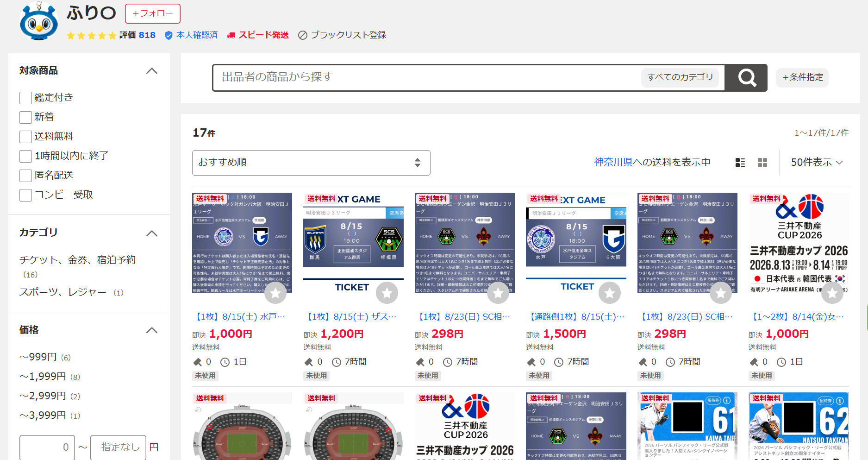Select the ～1,999円 price range
The image size is (868, 460).
(43, 377)
